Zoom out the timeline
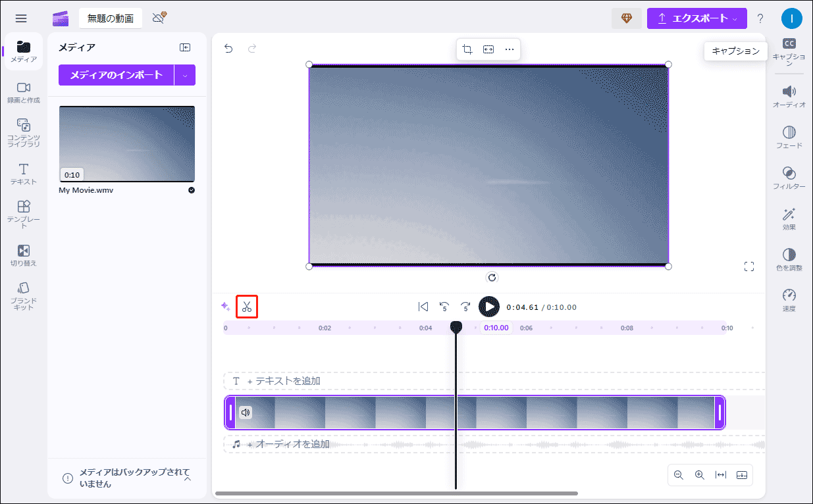Screen dimensions: 813x504 coord(679,475)
